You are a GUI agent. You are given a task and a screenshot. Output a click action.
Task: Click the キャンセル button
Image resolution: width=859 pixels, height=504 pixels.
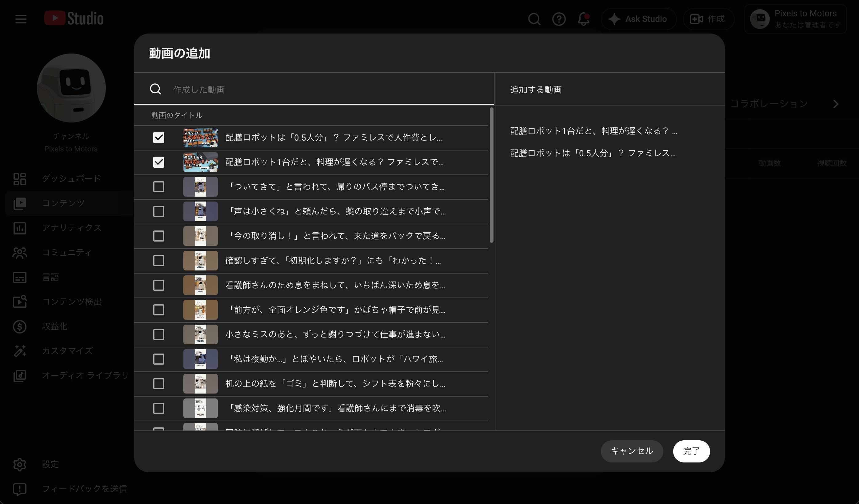632,451
